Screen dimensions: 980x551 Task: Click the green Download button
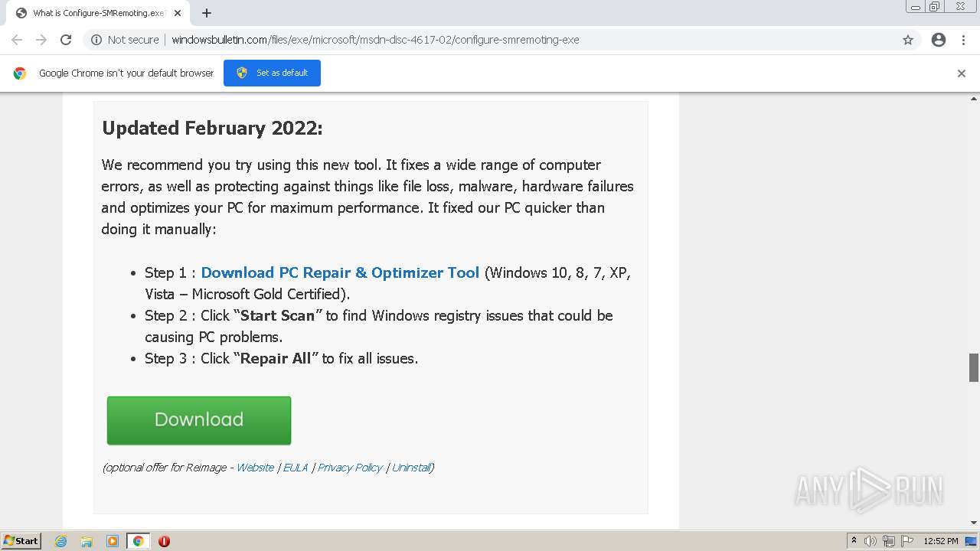click(199, 420)
